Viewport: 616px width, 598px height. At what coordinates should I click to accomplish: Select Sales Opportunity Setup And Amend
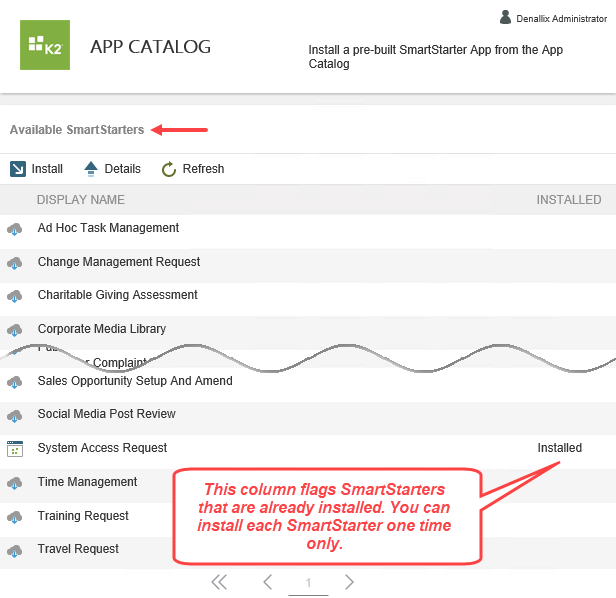[135, 381]
